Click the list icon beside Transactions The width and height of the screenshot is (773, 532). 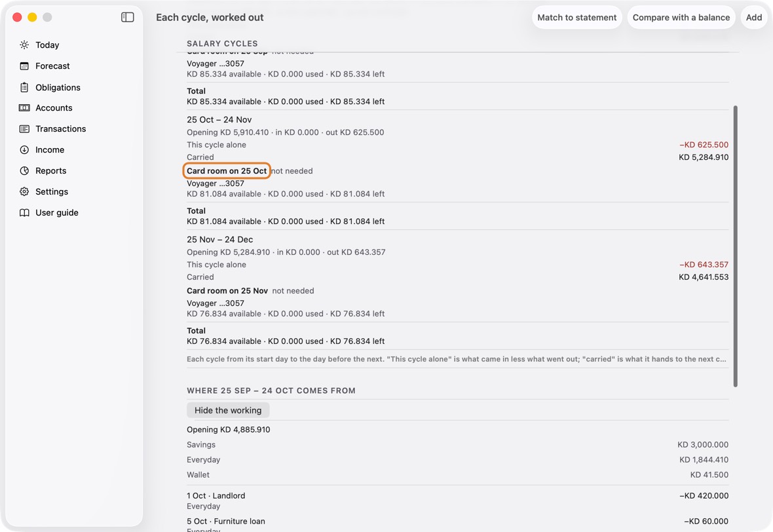(x=24, y=128)
